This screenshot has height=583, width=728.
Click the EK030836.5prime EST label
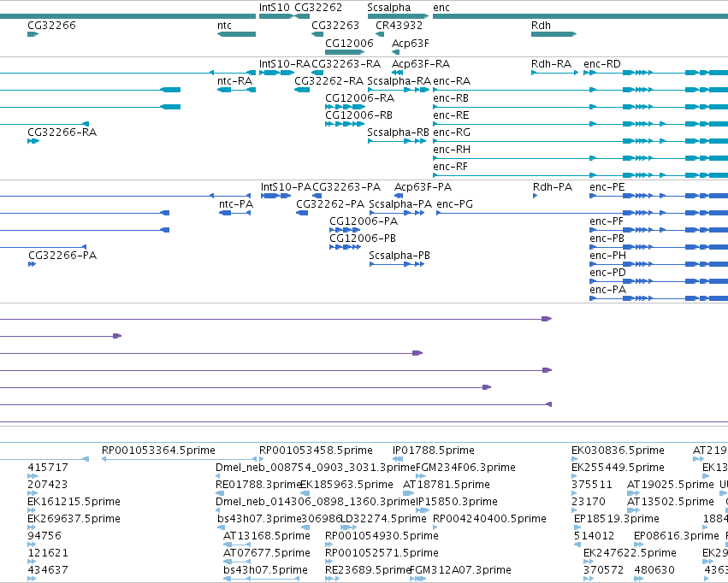618,450
